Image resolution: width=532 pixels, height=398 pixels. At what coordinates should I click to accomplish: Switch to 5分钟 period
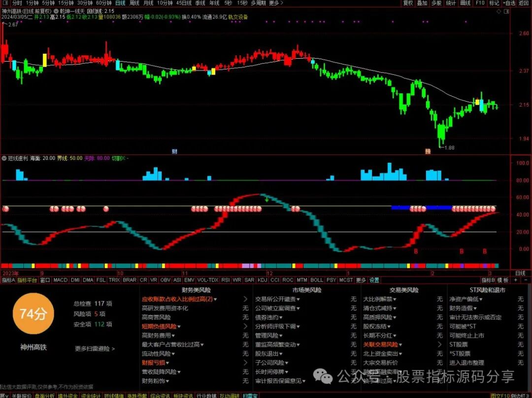48,3
